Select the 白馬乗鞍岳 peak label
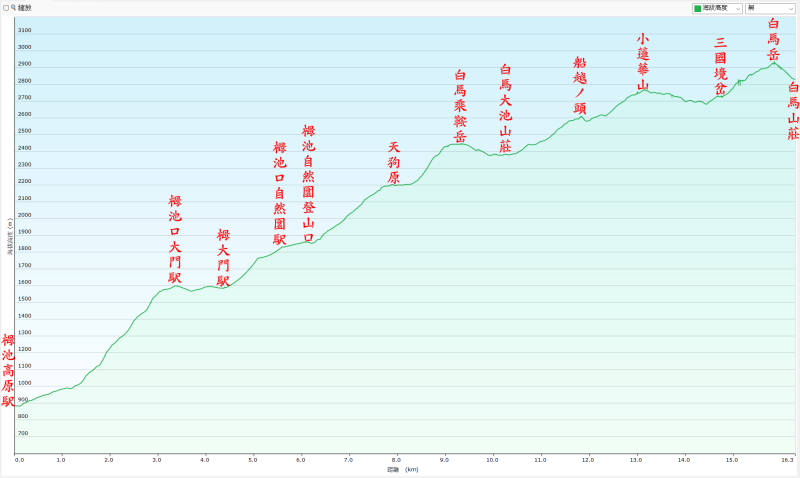 point(460,106)
